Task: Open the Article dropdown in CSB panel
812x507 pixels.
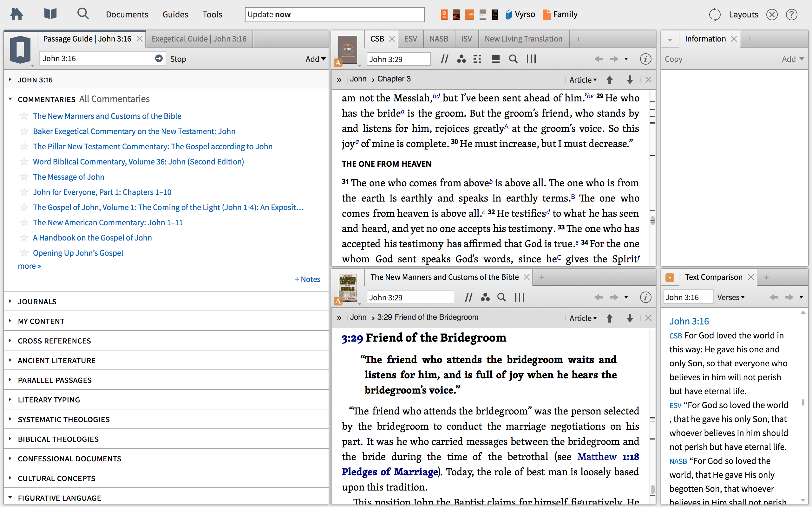Action: [583, 80]
